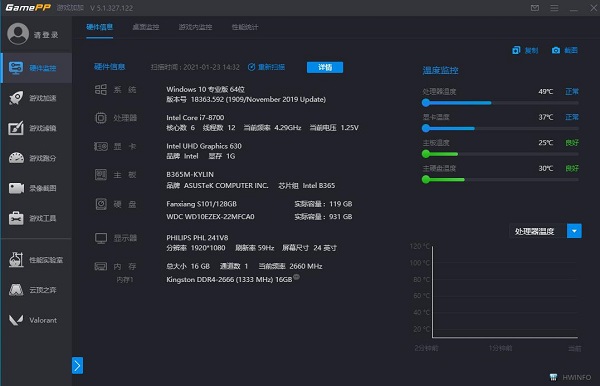
Task: Open the rocket game acceleration section
Action: (x=16, y=98)
